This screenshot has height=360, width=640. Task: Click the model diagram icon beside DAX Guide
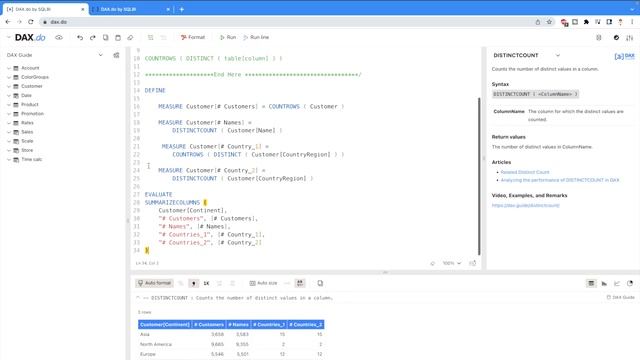116,55
